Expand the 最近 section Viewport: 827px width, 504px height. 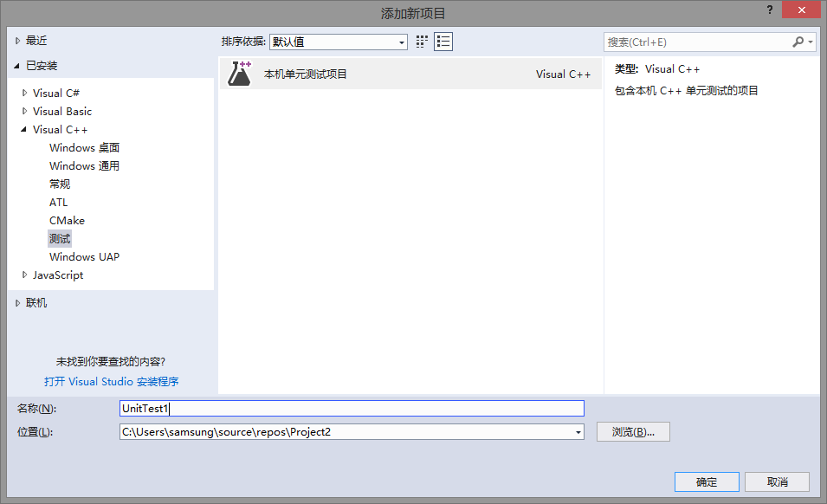pos(17,41)
